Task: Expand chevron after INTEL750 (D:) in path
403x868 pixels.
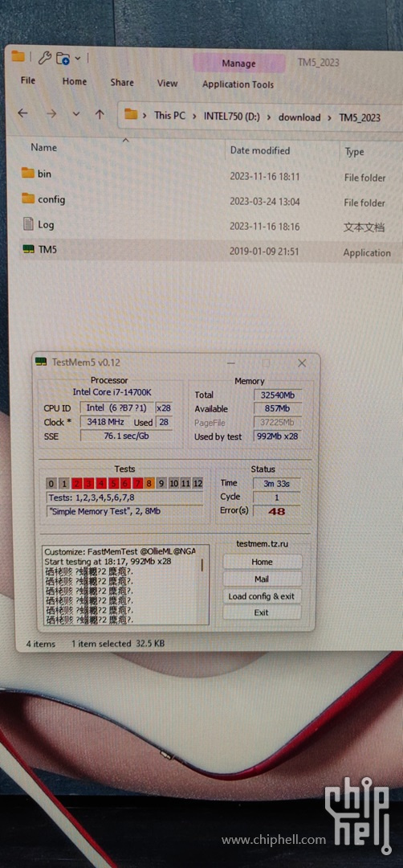Action: coord(270,117)
